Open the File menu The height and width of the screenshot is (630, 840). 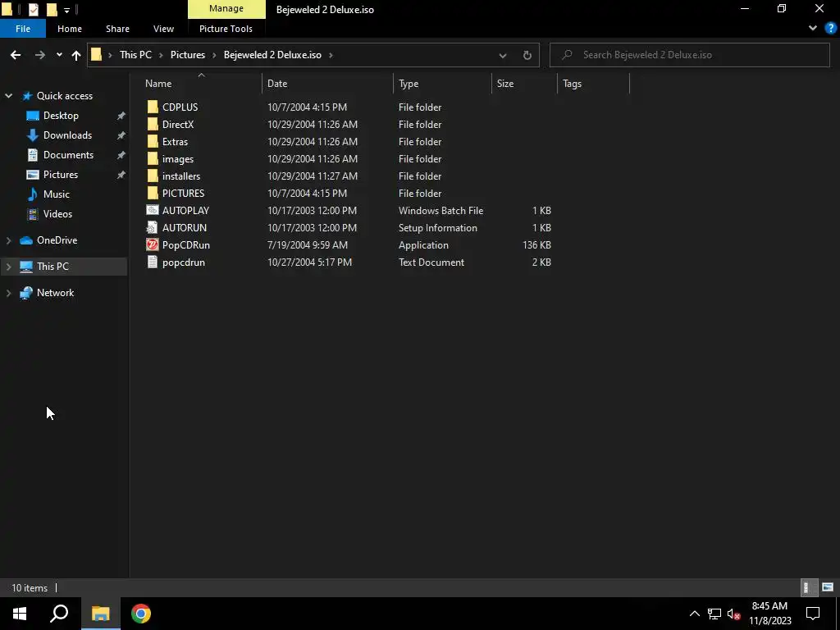click(x=23, y=29)
